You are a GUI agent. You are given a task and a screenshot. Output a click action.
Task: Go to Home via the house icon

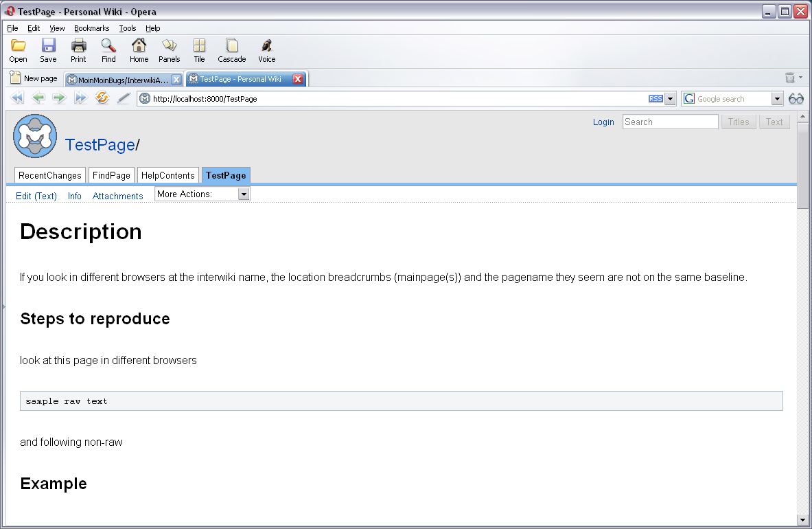coord(139,46)
